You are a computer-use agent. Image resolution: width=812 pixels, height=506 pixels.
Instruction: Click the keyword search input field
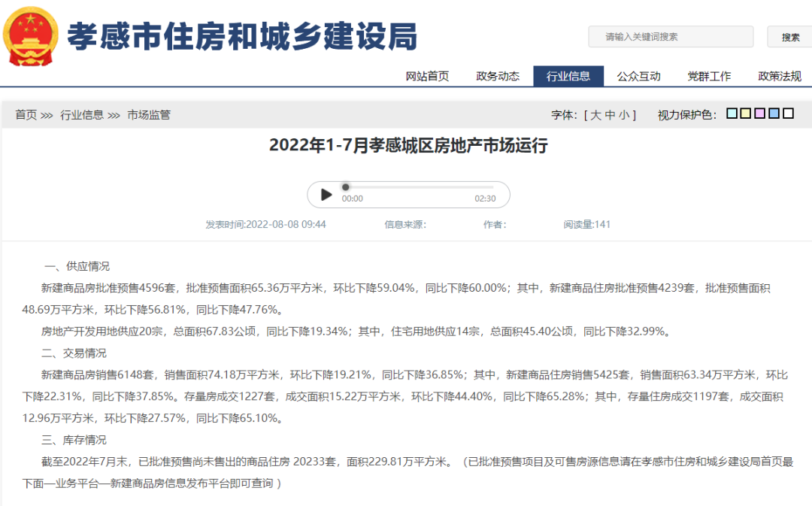670,37
